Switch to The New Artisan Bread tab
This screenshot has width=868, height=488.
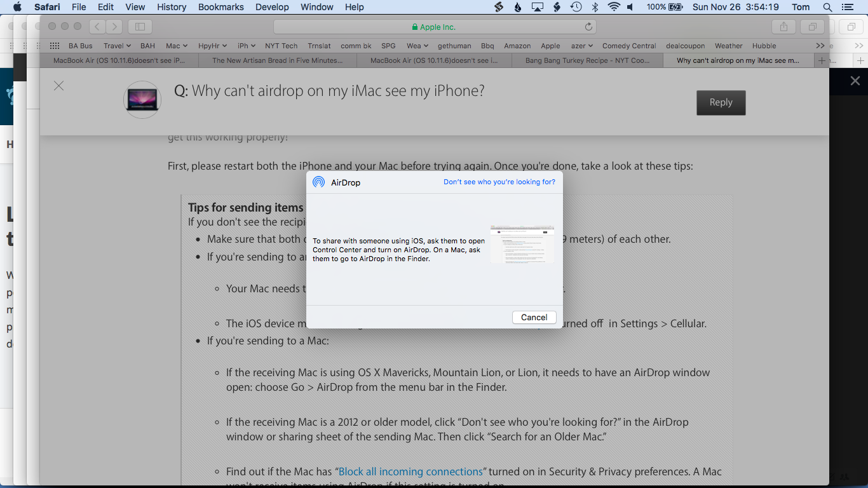[x=277, y=60]
